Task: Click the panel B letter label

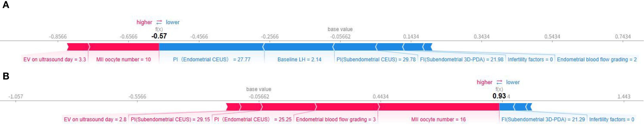Action: point(6,76)
